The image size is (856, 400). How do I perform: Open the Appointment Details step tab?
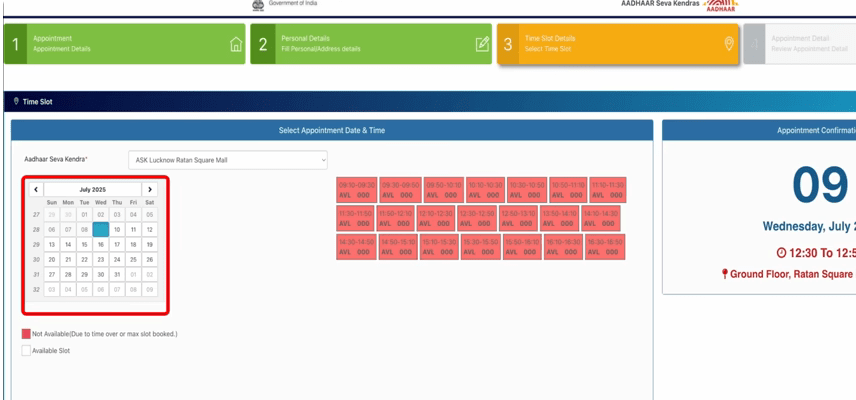125,44
